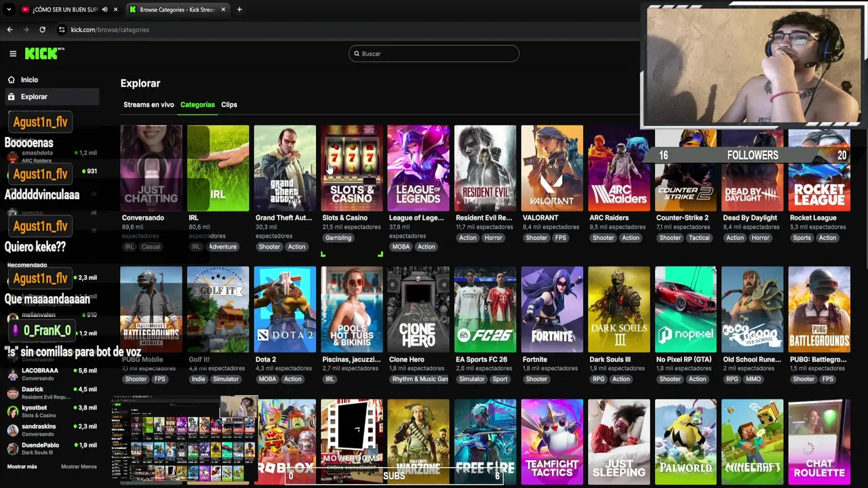Open Inicio in the sidebar
The height and width of the screenshot is (488, 868).
[29, 80]
